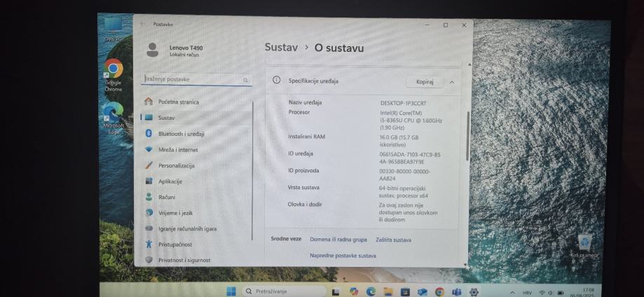Image resolution: width=644 pixels, height=297 pixels.
Task: Open Zaštita sustava link
Action: coord(393,240)
